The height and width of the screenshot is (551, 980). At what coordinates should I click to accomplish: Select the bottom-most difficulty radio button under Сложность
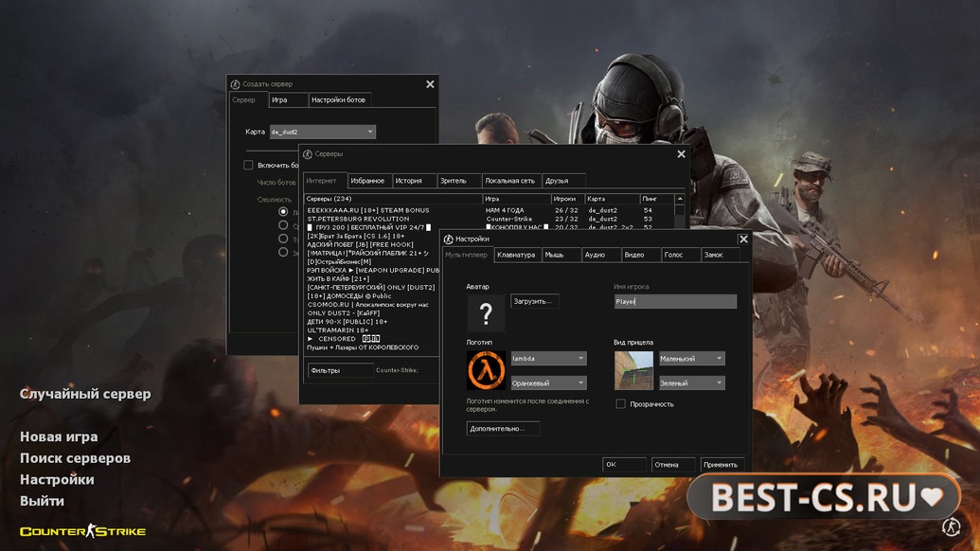coord(283,252)
